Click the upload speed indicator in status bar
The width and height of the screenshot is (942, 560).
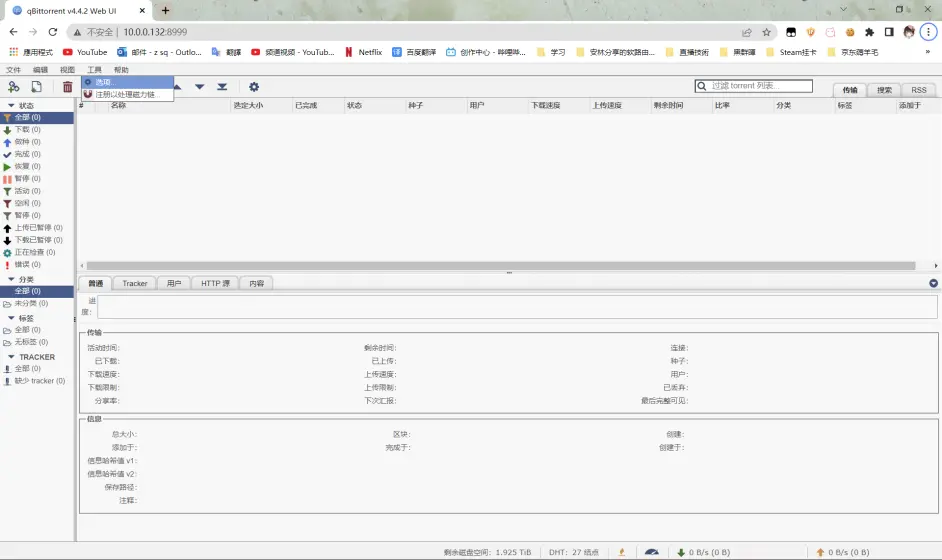click(x=843, y=552)
